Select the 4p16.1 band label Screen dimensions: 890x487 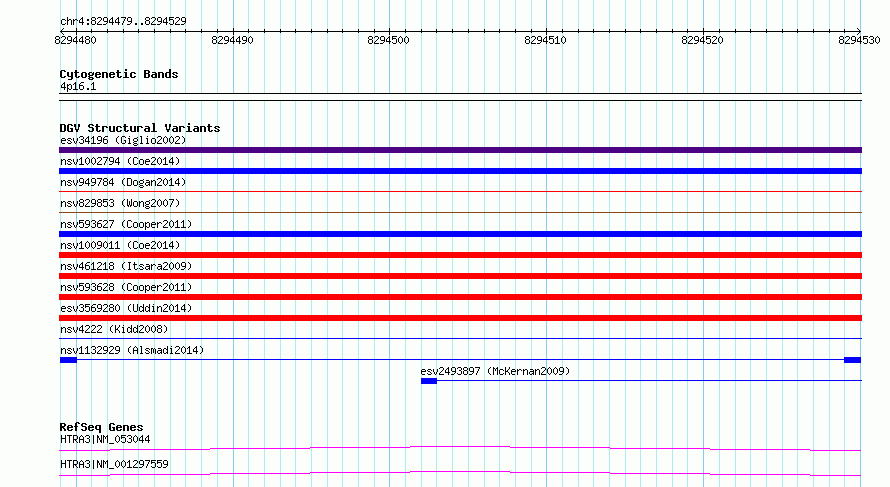[x=78, y=87]
